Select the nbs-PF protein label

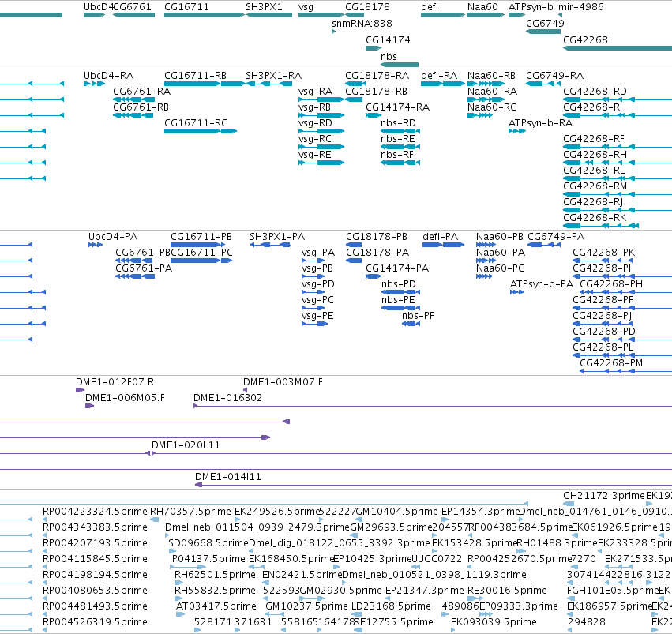(418, 316)
